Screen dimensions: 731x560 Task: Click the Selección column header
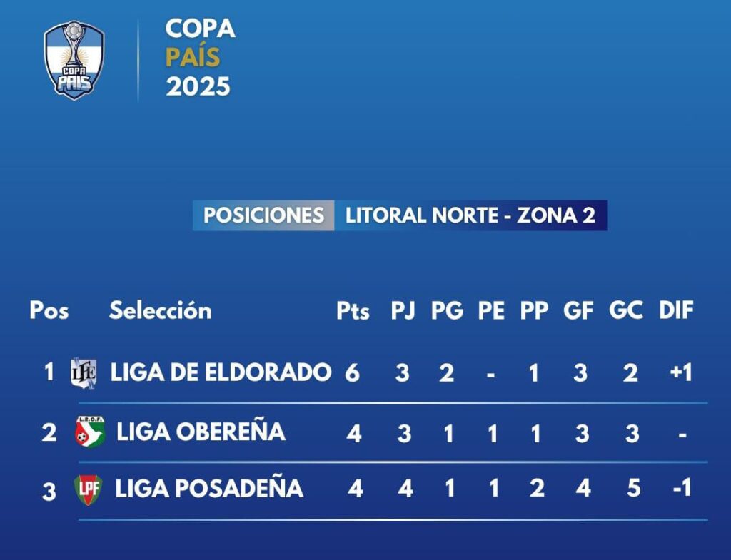(161, 310)
